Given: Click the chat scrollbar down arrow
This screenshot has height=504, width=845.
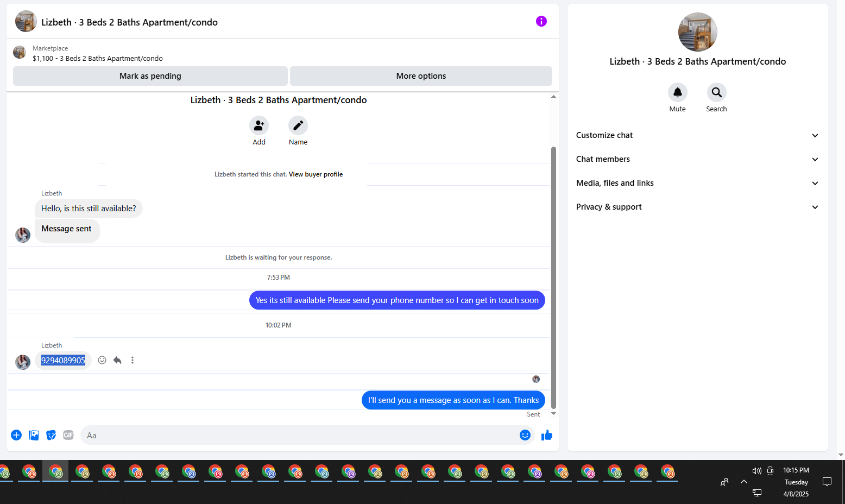Looking at the screenshot, I should point(553,414).
